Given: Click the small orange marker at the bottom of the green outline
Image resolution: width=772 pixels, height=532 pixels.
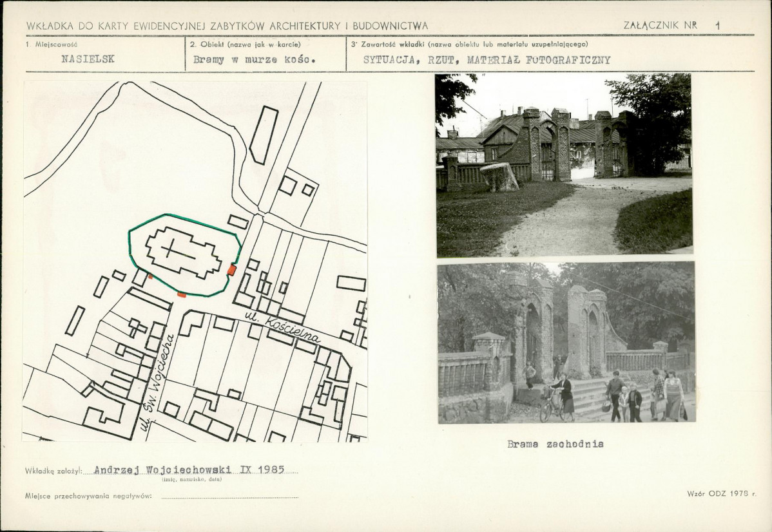Looking at the screenshot, I should (x=182, y=295).
